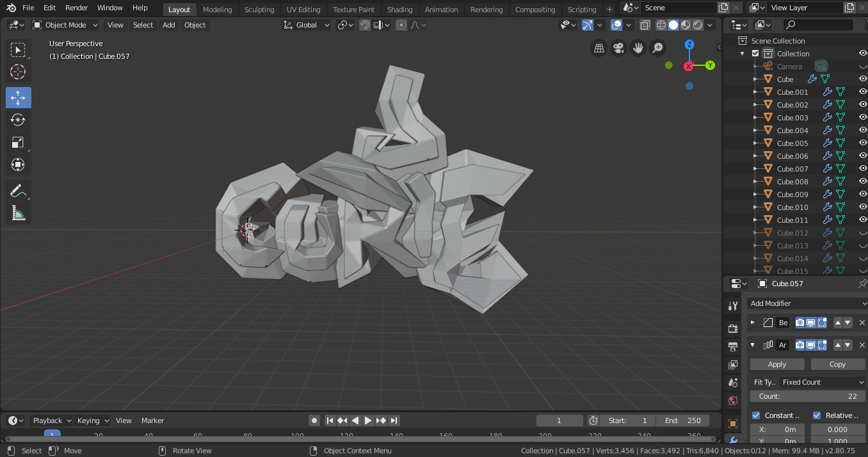Hide Cube.003 with its eye icon
868x457 pixels.
(x=862, y=118)
